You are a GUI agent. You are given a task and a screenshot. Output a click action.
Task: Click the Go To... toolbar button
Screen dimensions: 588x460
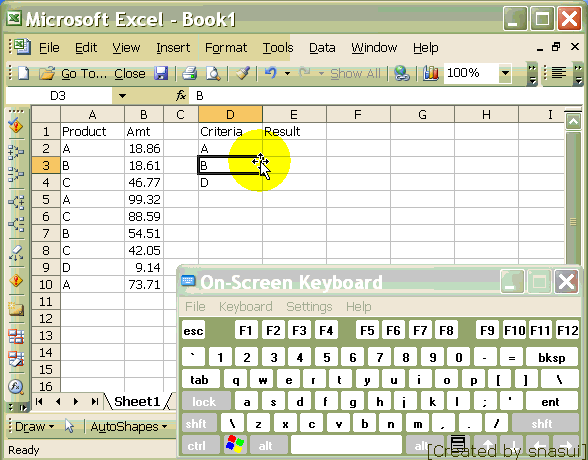tap(84, 73)
